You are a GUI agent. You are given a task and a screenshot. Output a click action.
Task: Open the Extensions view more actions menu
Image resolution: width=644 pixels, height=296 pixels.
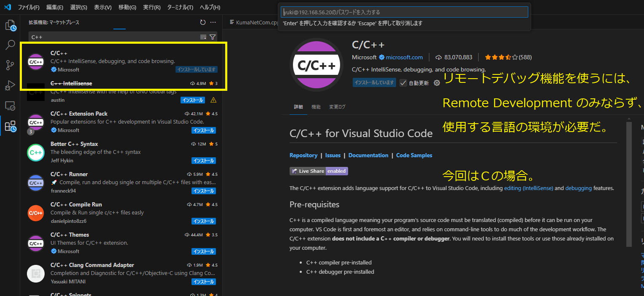pos(213,22)
